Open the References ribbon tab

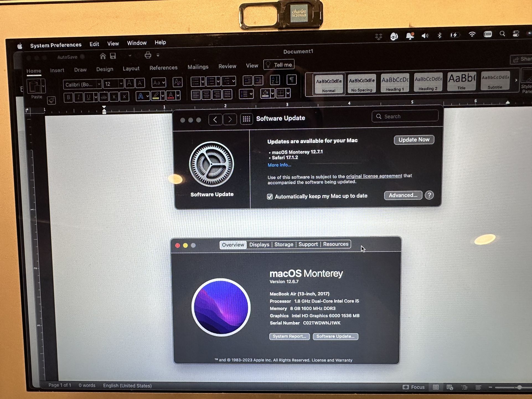click(x=163, y=68)
